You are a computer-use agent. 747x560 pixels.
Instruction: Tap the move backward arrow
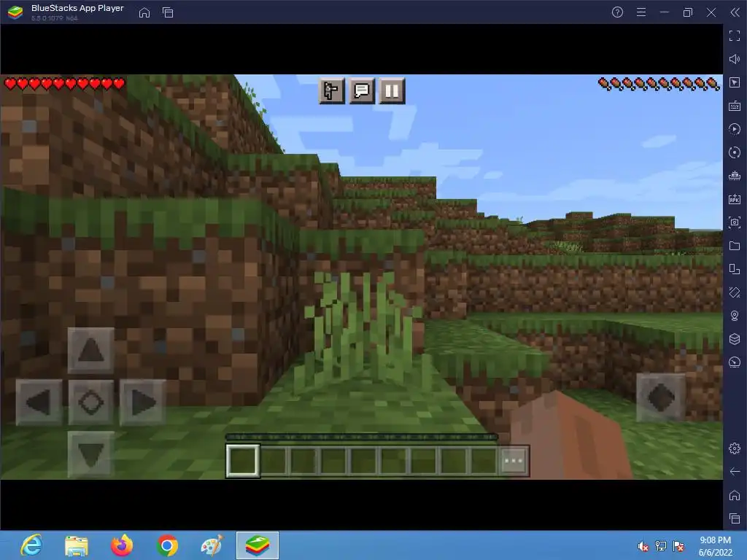[x=90, y=454]
